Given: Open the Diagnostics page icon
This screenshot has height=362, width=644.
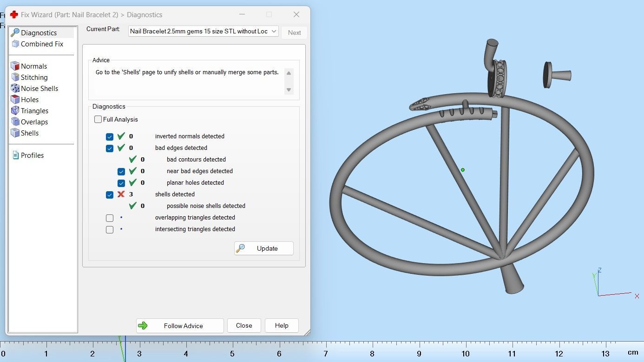Looking at the screenshot, I should point(15,32).
